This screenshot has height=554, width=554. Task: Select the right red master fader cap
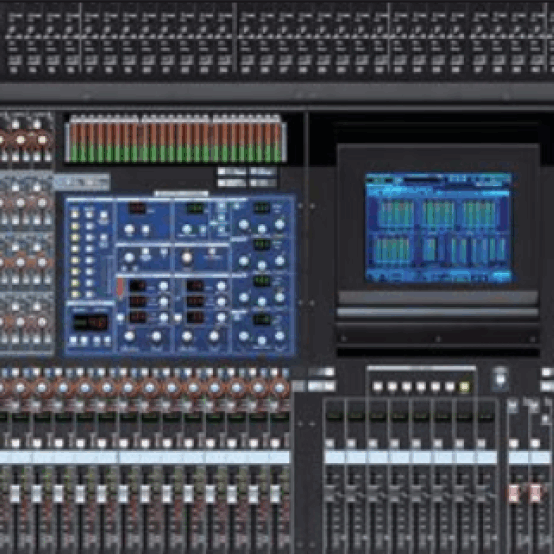tap(535, 493)
